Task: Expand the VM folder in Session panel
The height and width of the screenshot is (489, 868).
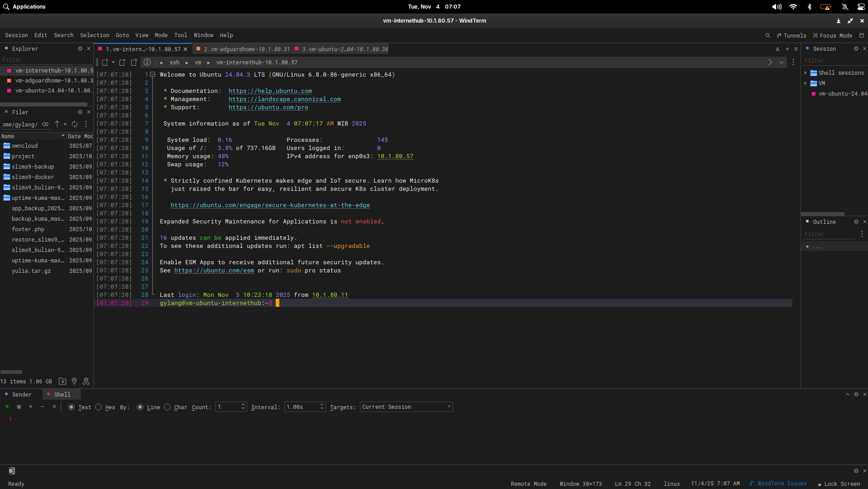Action: click(806, 83)
